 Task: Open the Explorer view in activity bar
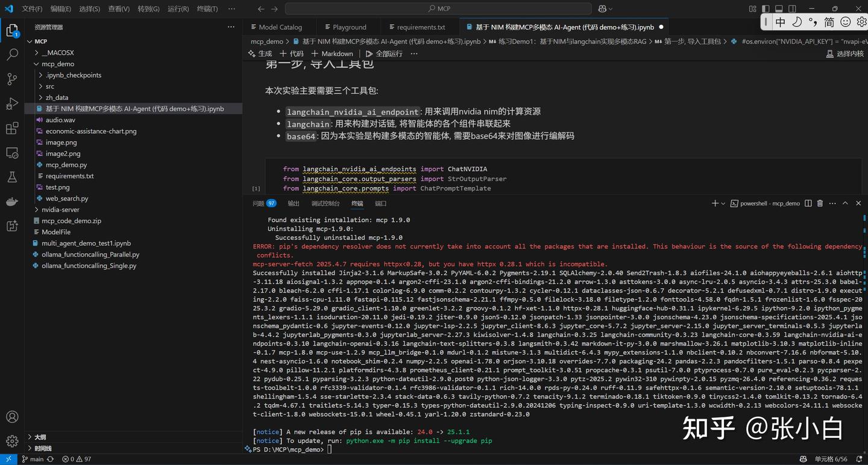[x=12, y=30]
